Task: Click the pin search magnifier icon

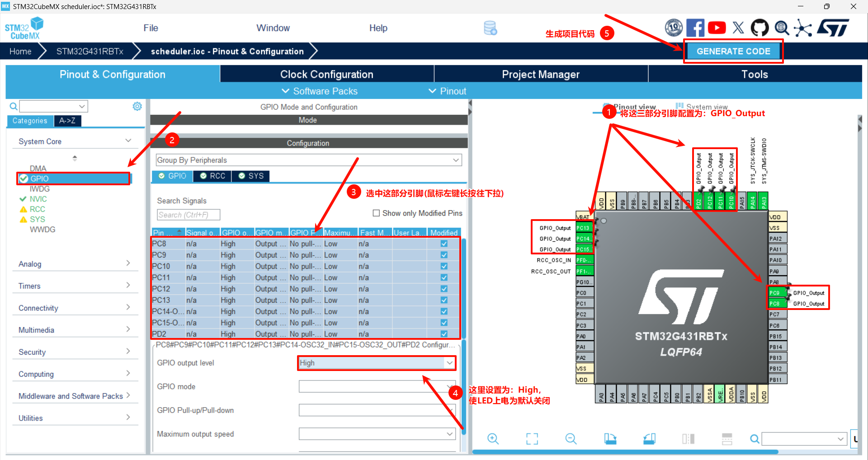Action: 755,439
